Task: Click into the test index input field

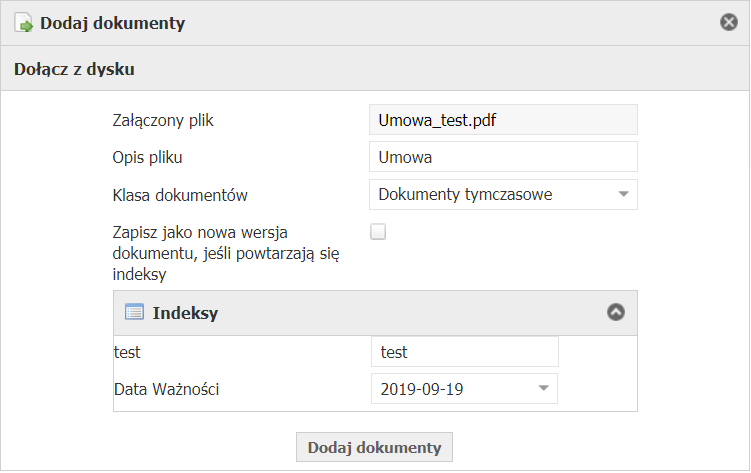Action: [x=464, y=352]
